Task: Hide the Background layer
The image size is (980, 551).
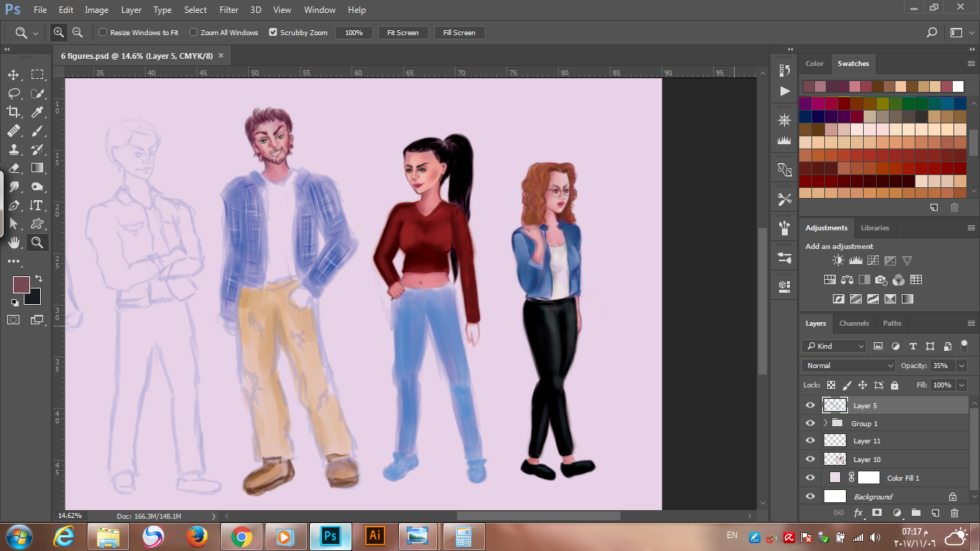Action: (x=810, y=496)
